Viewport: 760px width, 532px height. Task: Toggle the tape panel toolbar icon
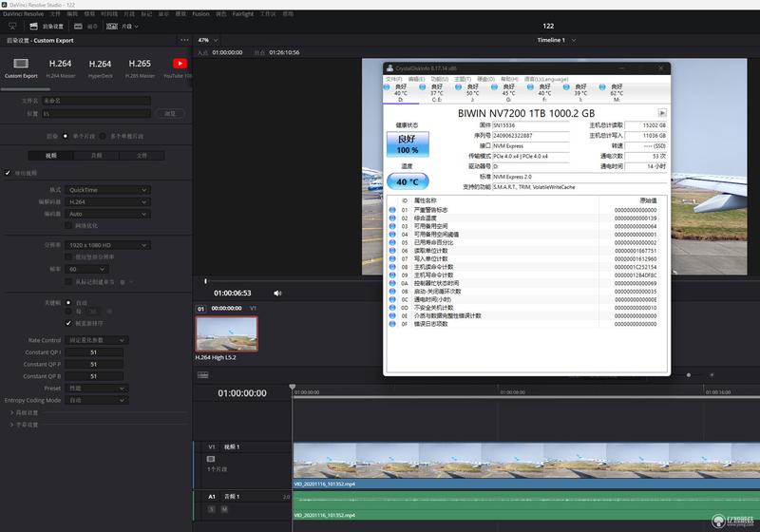78,27
